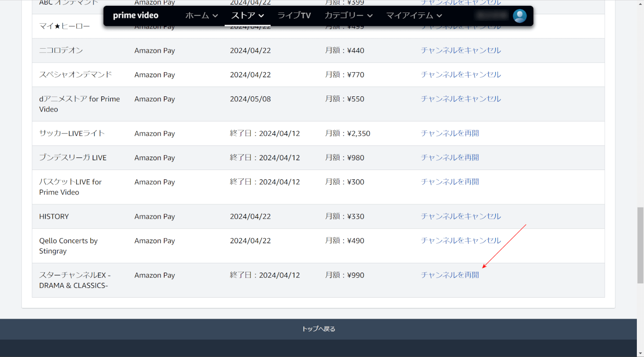Select the HISTORY channel name
Image resolution: width=644 pixels, height=357 pixels.
tap(54, 216)
